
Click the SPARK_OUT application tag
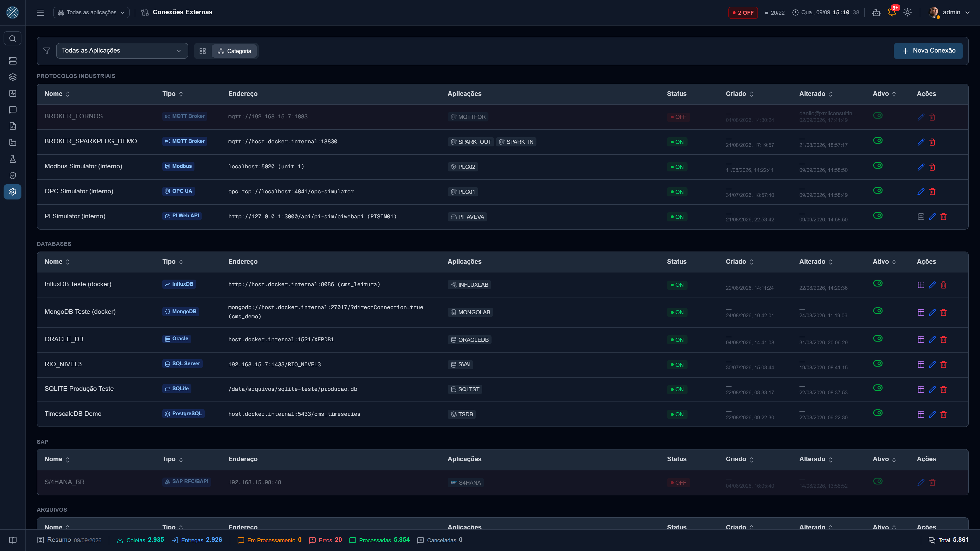click(x=471, y=142)
